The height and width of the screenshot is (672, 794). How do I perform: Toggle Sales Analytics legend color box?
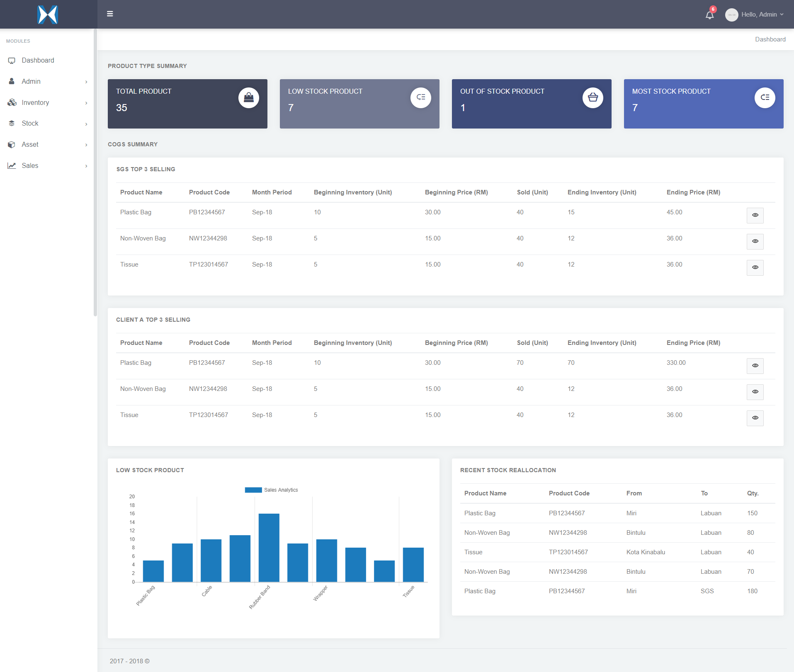click(253, 490)
